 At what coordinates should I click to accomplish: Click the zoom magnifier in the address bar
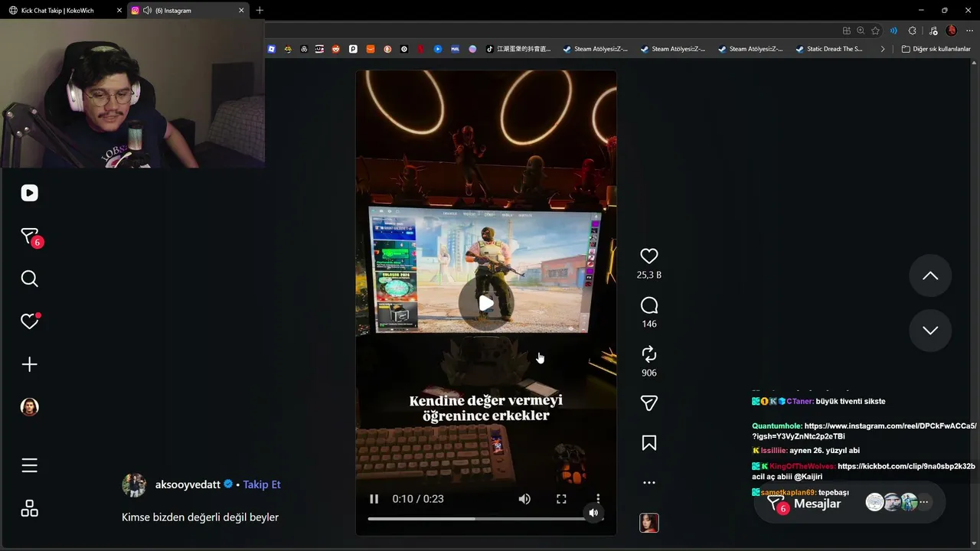pyautogui.click(x=861, y=31)
